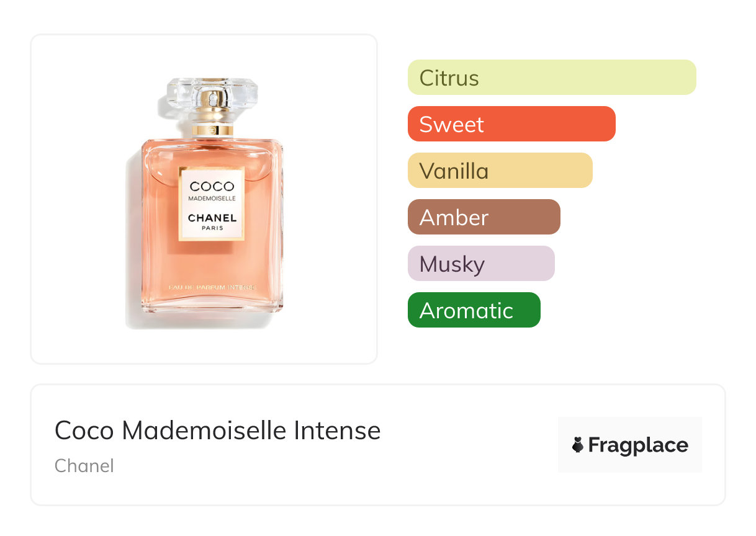Click MADEMOISELLE text on the bottle label
The height and width of the screenshot is (536, 756).
click(212, 199)
